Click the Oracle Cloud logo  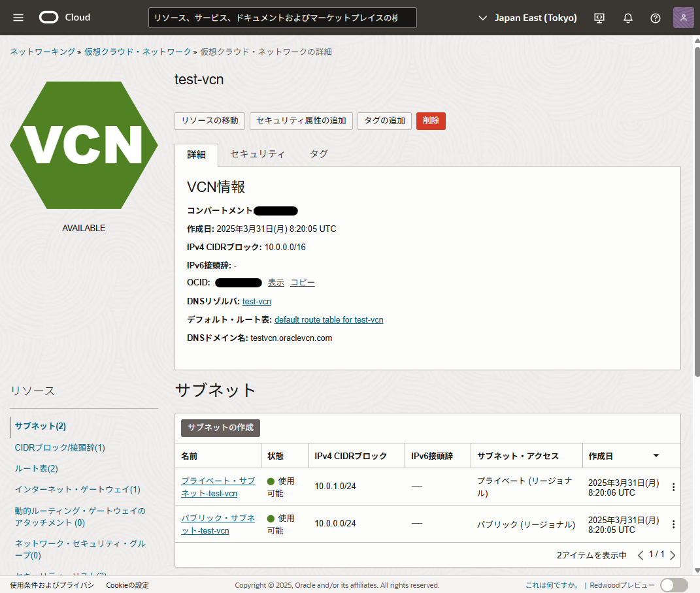coord(65,18)
